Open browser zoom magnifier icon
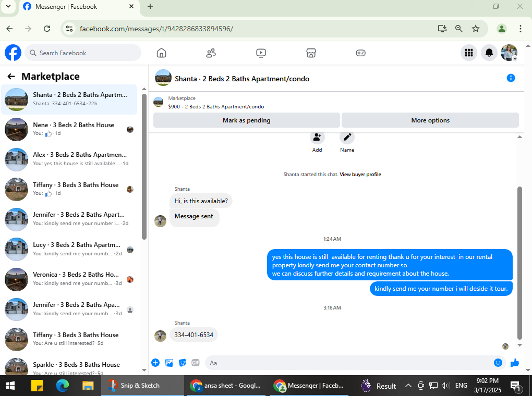The height and width of the screenshot is (396, 532). [x=458, y=29]
